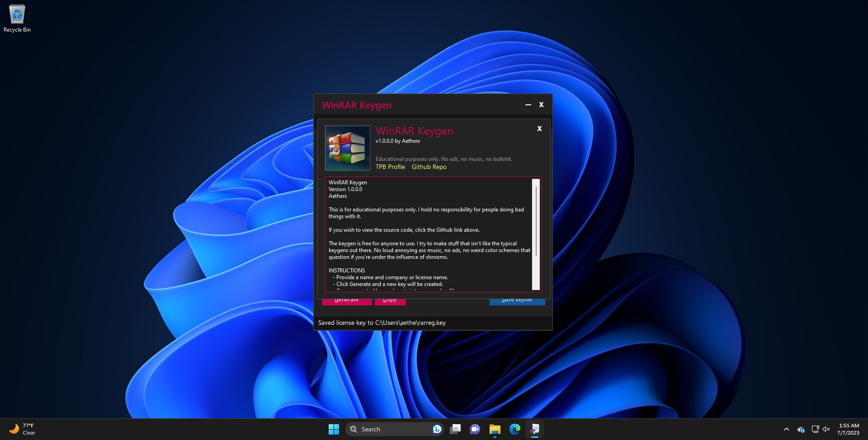Open Teams Chat from the taskbar
Image resolution: width=868 pixels, height=440 pixels.
tap(475, 429)
